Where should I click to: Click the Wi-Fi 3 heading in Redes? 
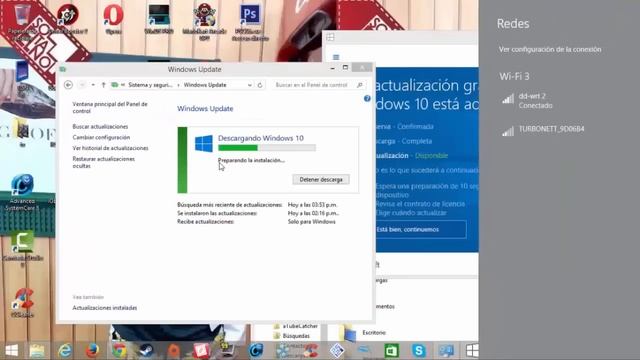pos(514,76)
